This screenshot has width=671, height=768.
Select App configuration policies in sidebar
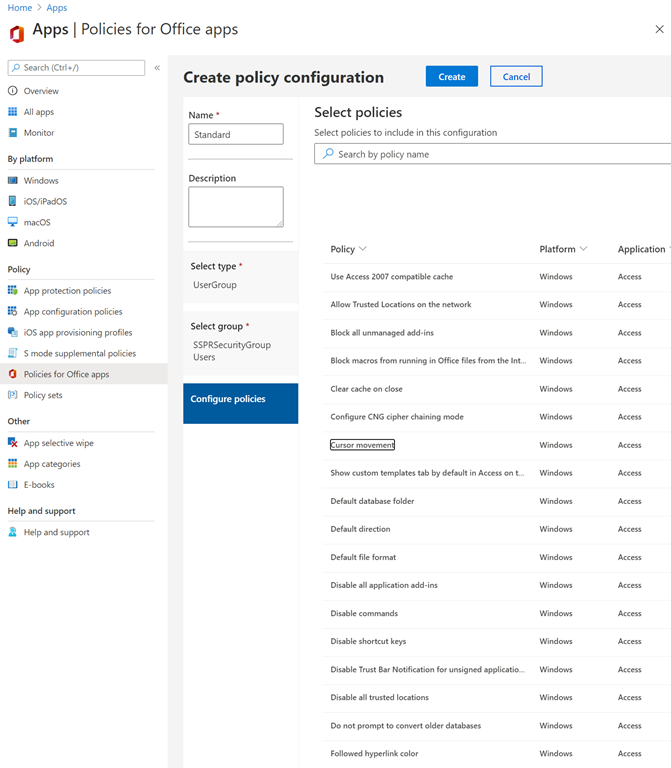tap(73, 312)
